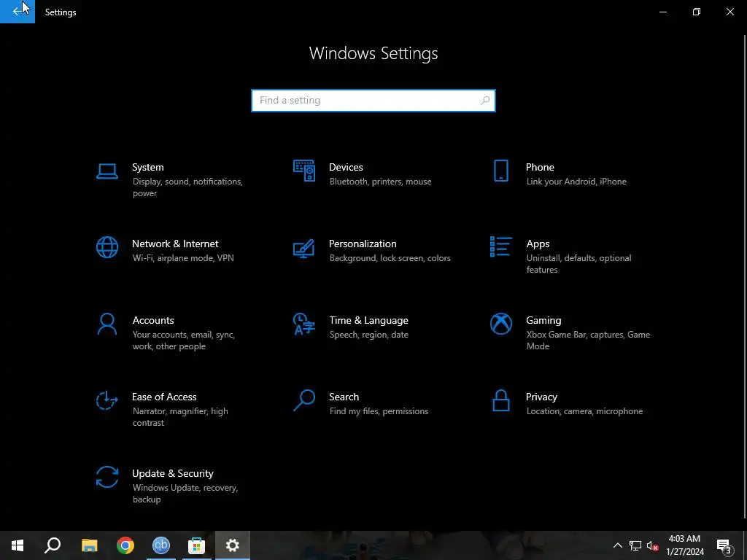Open qBittorrent from taskbar
This screenshot has width=747, height=560.
pyautogui.click(x=161, y=545)
